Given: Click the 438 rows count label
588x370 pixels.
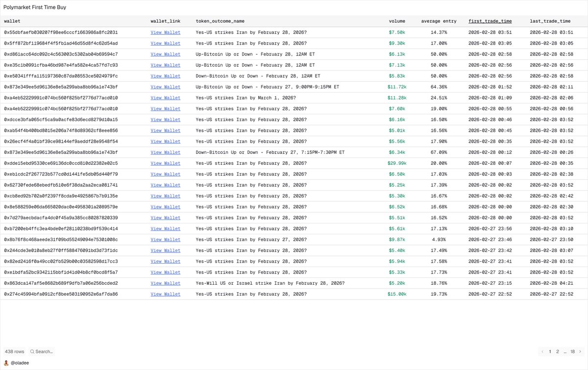Looking at the screenshot, I should pyautogui.click(x=15, y=351).
